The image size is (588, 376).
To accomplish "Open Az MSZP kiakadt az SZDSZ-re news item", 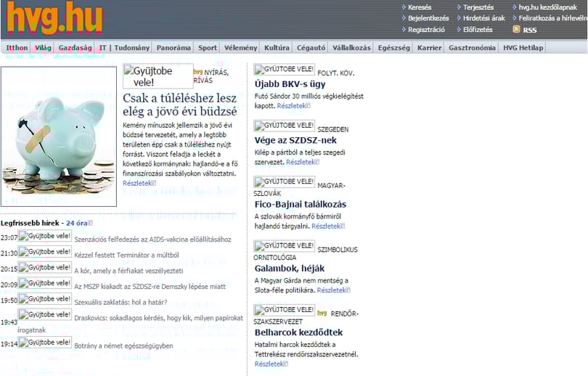I will pos(150,287).
